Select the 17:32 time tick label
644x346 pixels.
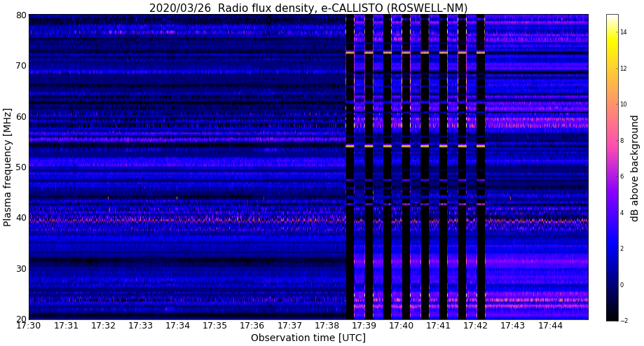point(103,326)
